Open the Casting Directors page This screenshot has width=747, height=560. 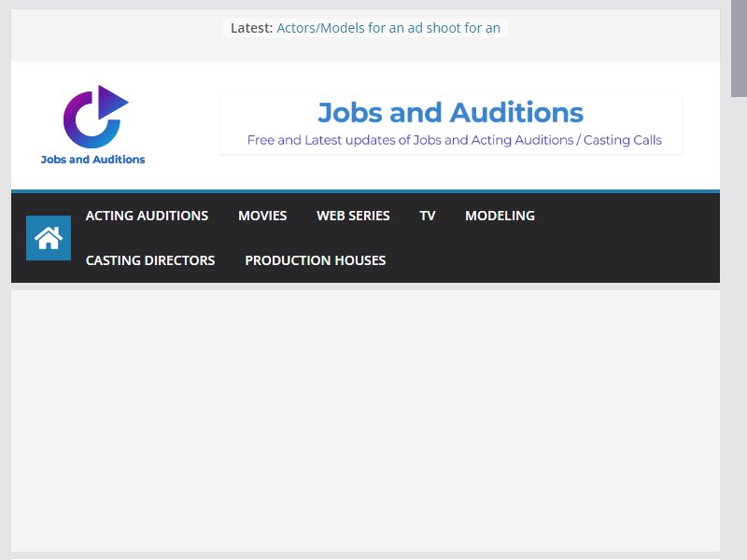pyautogui.click(x=150, y=260)
